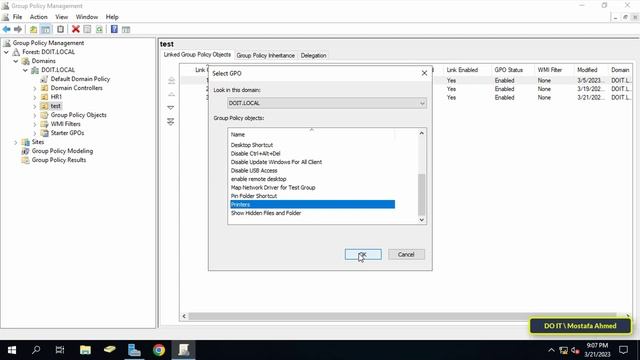Screen dimensions: 640x360
Task: Open the Window menu
Action: pos(87,17)
